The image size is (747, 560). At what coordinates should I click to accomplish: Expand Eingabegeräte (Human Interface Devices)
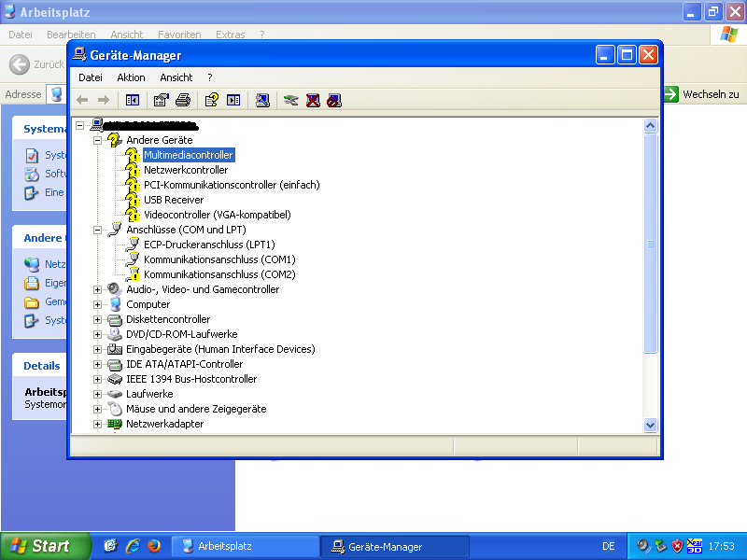[98, 349]
